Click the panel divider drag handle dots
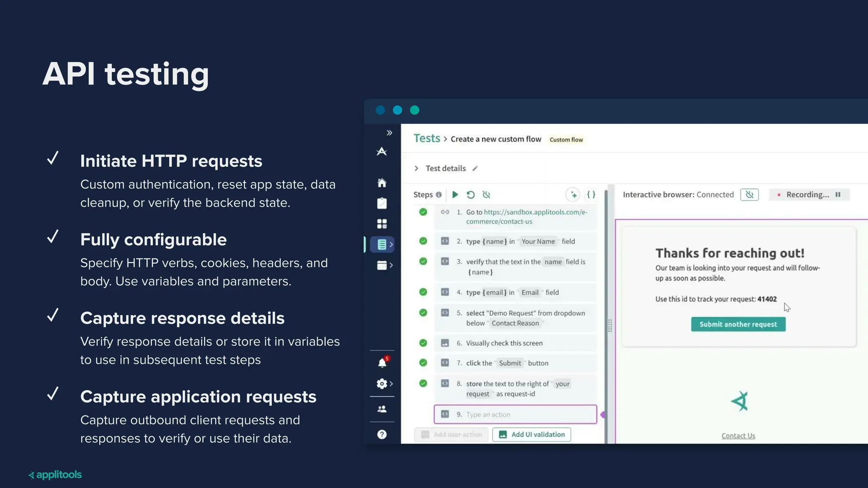 point(610,326)
